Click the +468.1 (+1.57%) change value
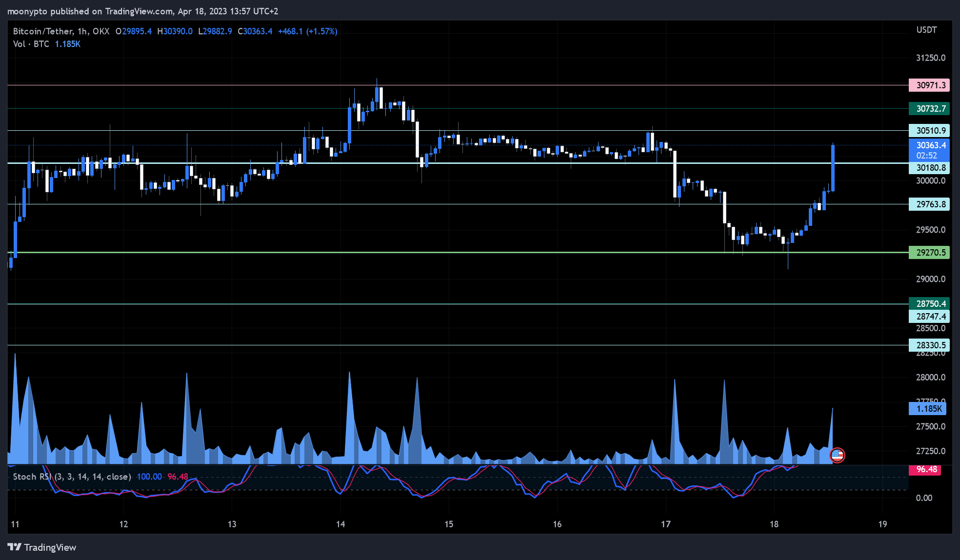Screen dimensions: 960x560 point(307,31)
